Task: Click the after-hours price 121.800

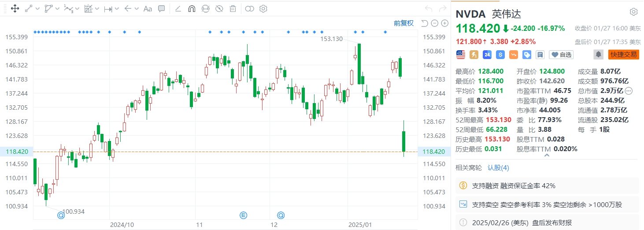Action: coord(469,42)
